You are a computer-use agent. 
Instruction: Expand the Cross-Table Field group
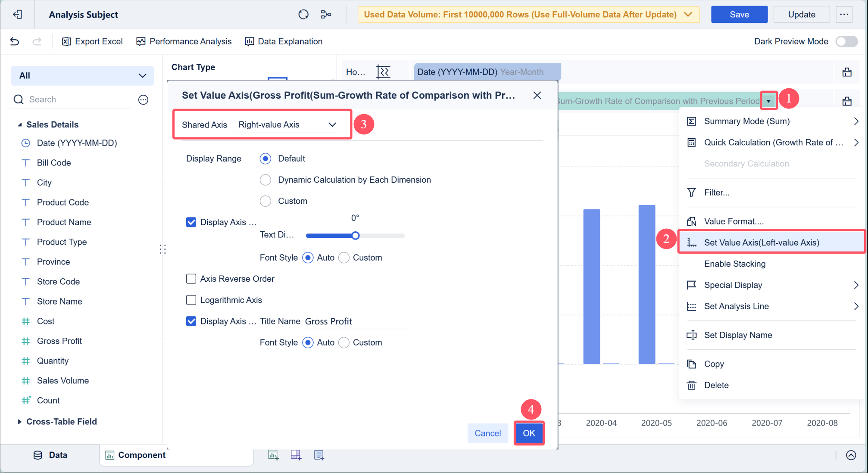tap(19, 422)
